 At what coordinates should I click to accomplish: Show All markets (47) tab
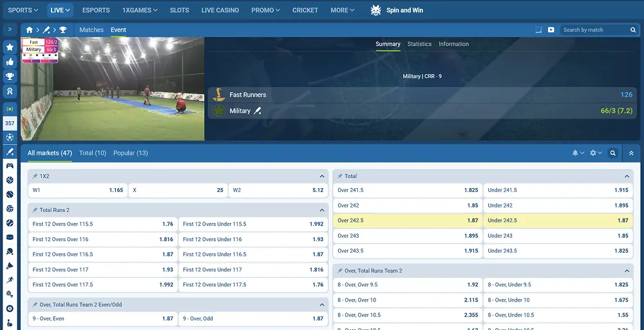[50, 153]
